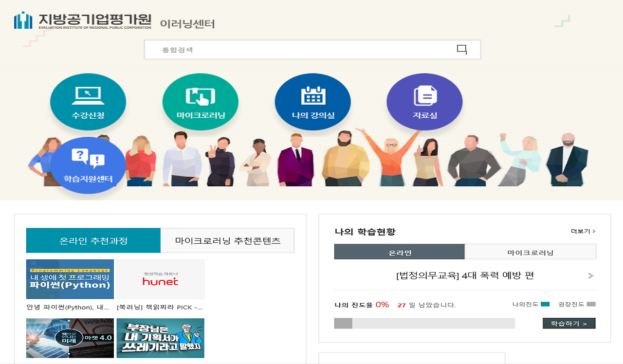Image resolution: width=623 pixels, height=364 pixels.
Task: Click the learning progress bar
Action: coord(424,323)
